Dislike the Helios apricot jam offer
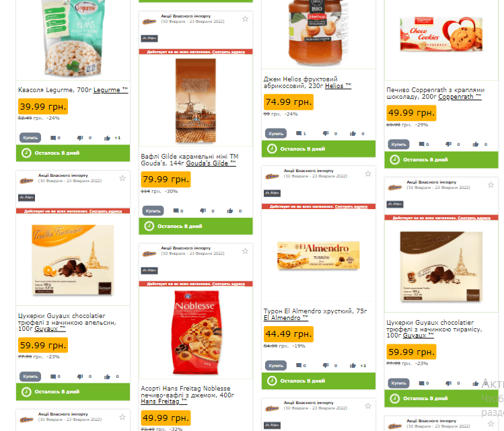Screen dimensions: 504x431 pos(326,134)
